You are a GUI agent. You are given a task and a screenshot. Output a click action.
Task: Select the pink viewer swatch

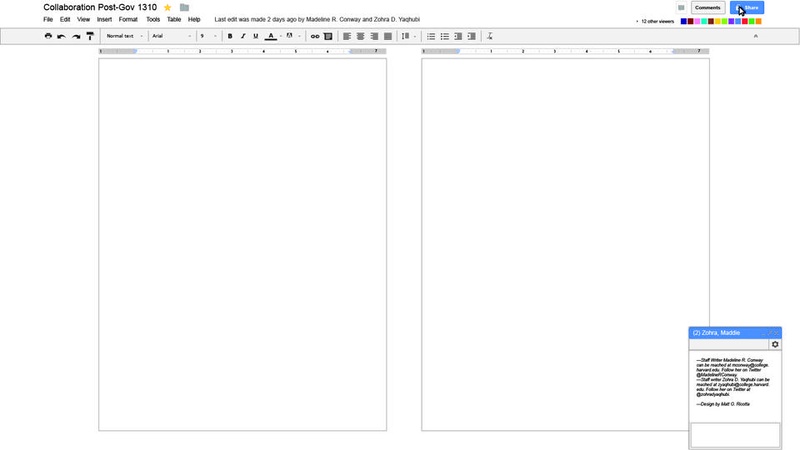[x=697, y=21]
